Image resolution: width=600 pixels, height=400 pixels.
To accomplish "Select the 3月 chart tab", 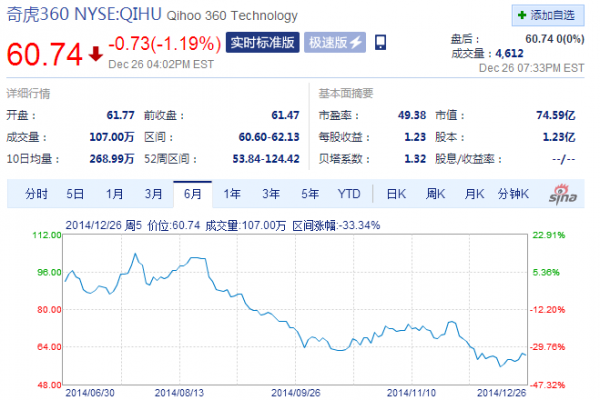I will pos(153,194).
